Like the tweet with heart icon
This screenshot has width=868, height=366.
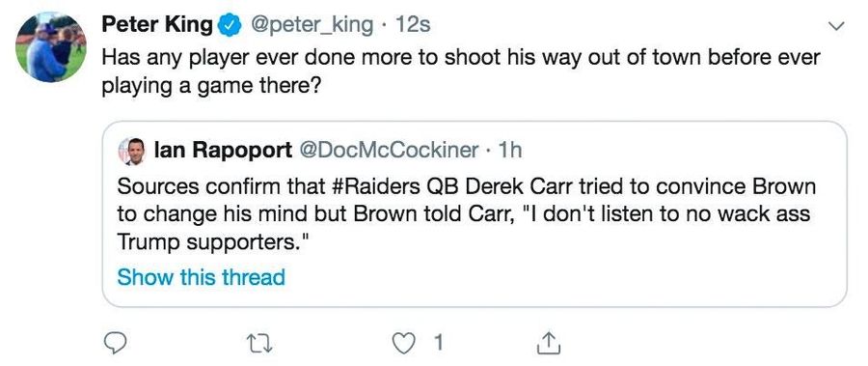[403, 344]
